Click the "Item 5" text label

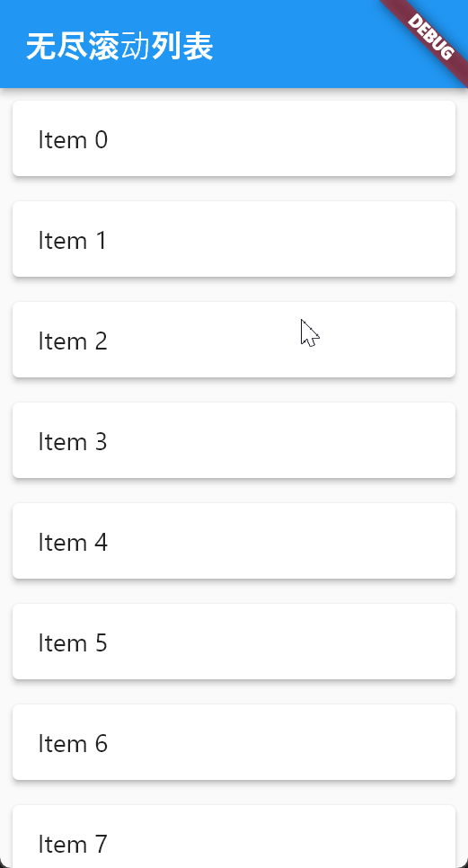click(x=73, y=643)
